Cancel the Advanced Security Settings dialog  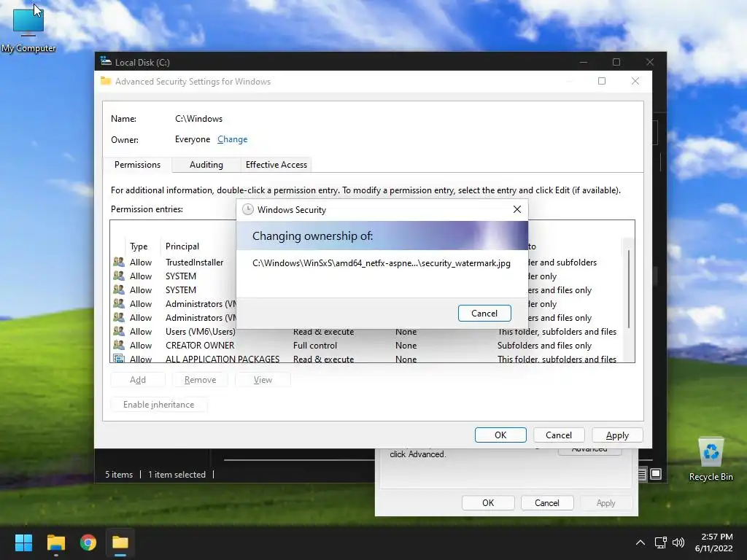click(x=558, y=435)
